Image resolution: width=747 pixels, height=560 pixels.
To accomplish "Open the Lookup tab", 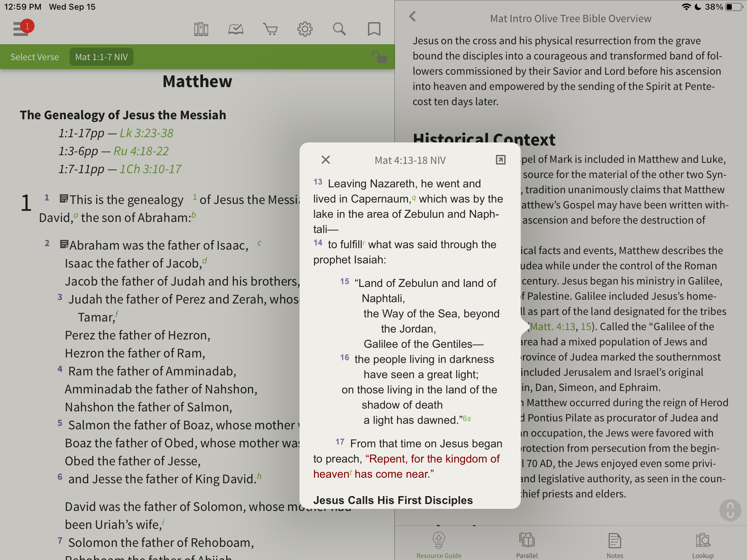I will (702, 545).
